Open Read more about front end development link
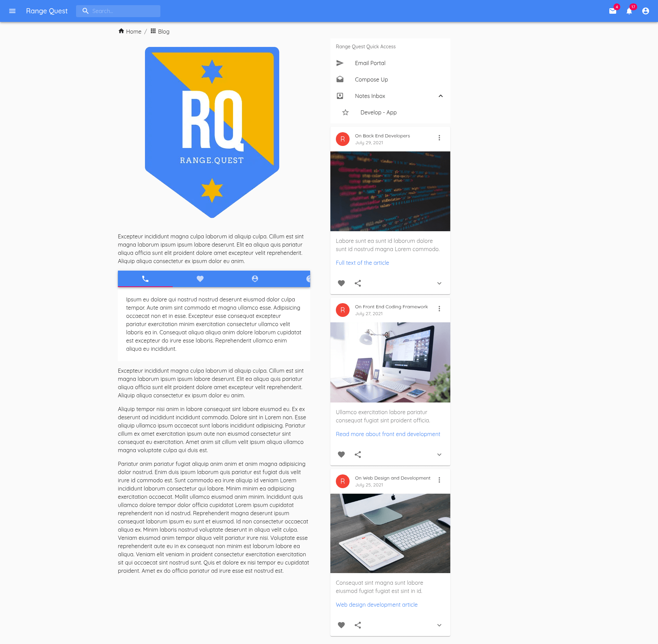This screenshot has width=658, height=644. (388, 434)
